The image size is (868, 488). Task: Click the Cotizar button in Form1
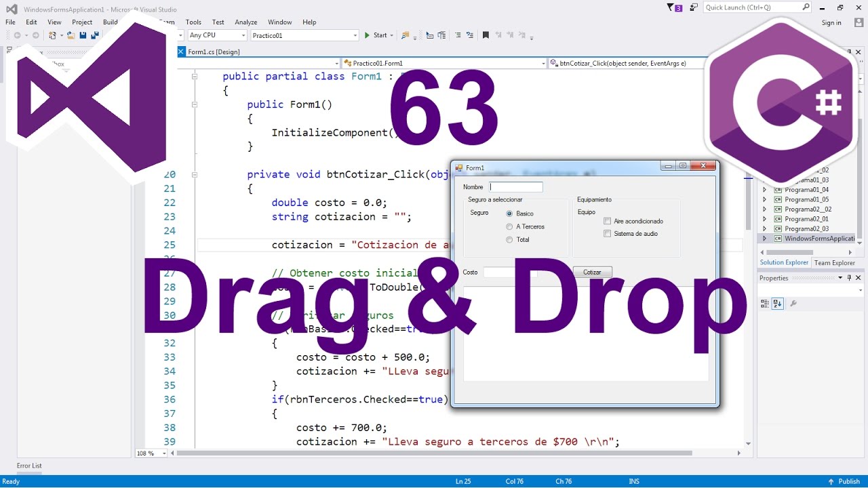point(592,272)
